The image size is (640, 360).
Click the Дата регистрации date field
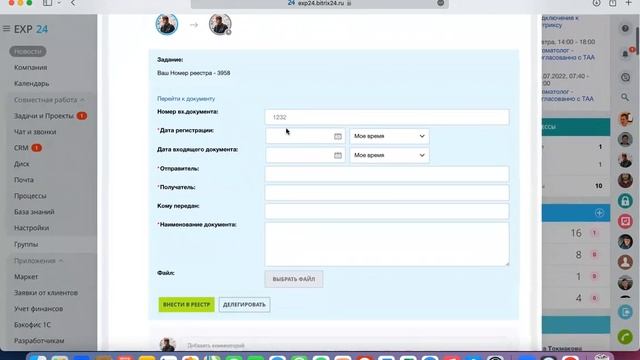click(x=305, y=136)
